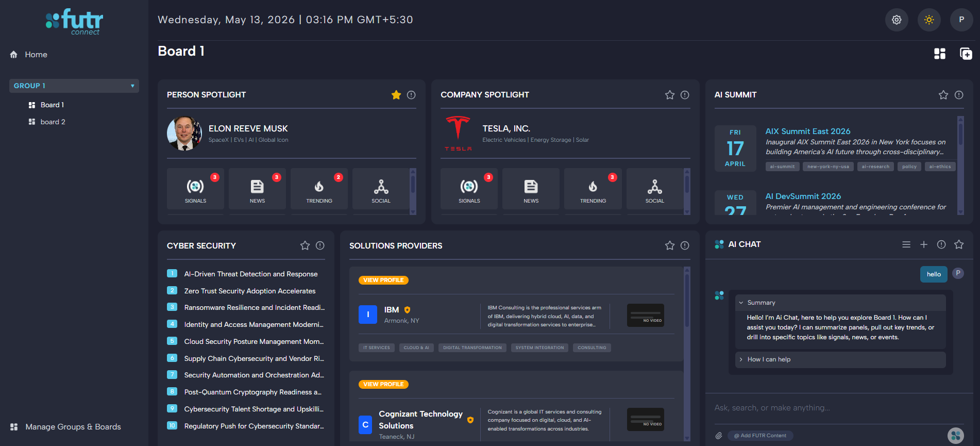Favorite the Solutions Providers panel

click(670, 245)
